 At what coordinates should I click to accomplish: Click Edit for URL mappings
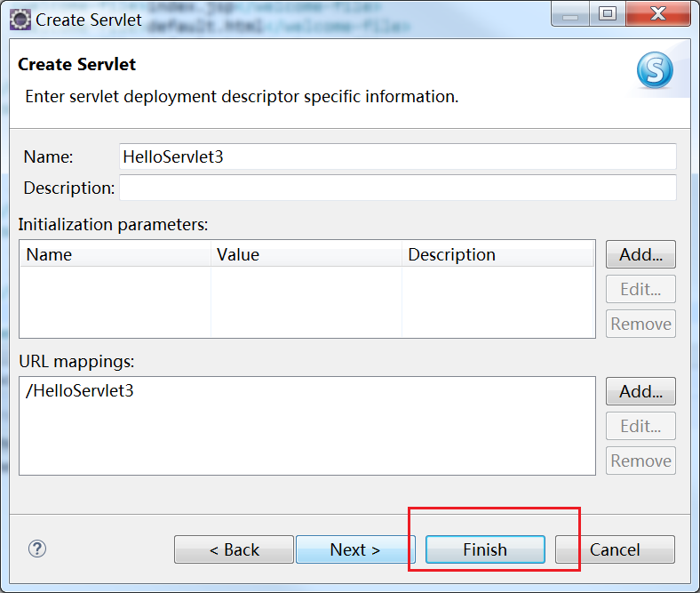pos(640,427)
